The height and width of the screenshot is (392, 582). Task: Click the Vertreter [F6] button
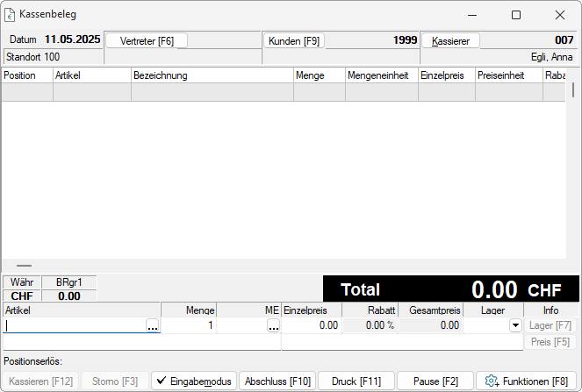[x=147, y=40]
